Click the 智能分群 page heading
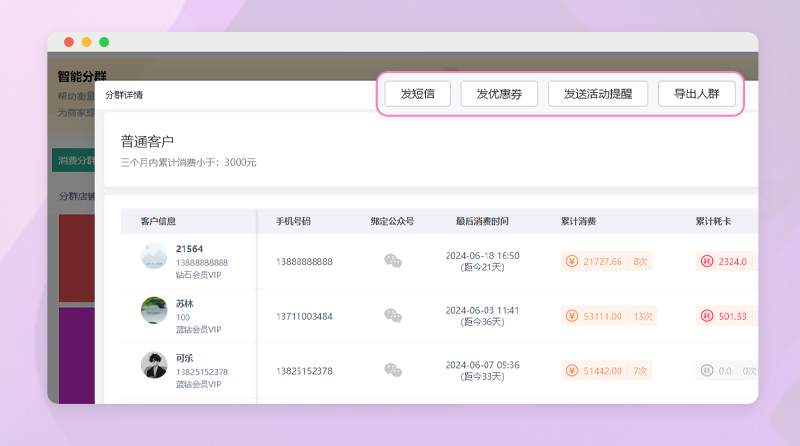 (x=82, y=76)
